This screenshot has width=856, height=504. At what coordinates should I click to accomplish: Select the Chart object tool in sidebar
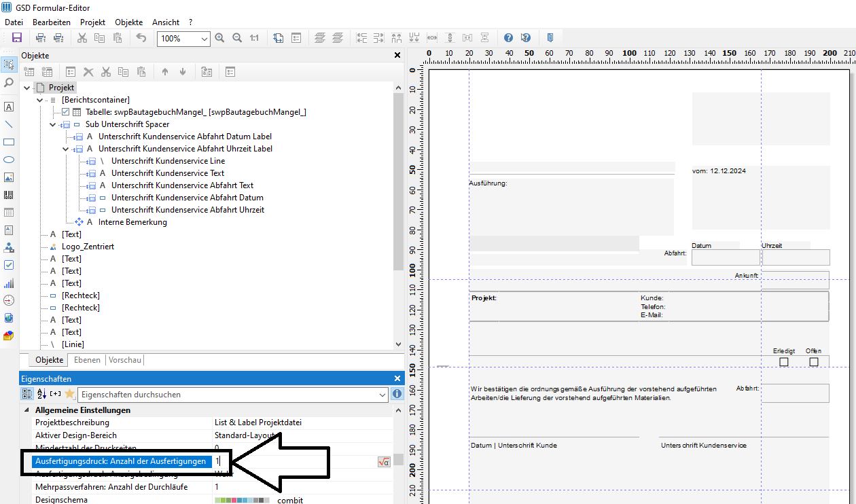pyautogui.click(x=9, y=283)
